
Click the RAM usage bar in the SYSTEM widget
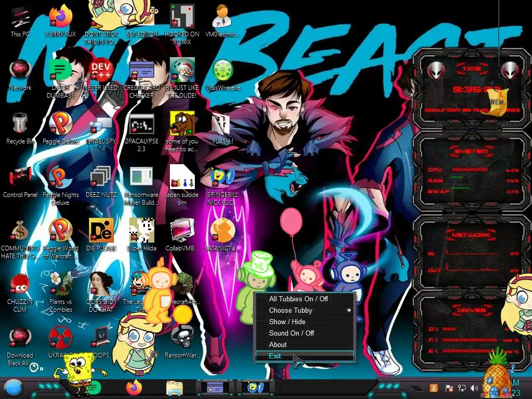(x=457, y=178)
